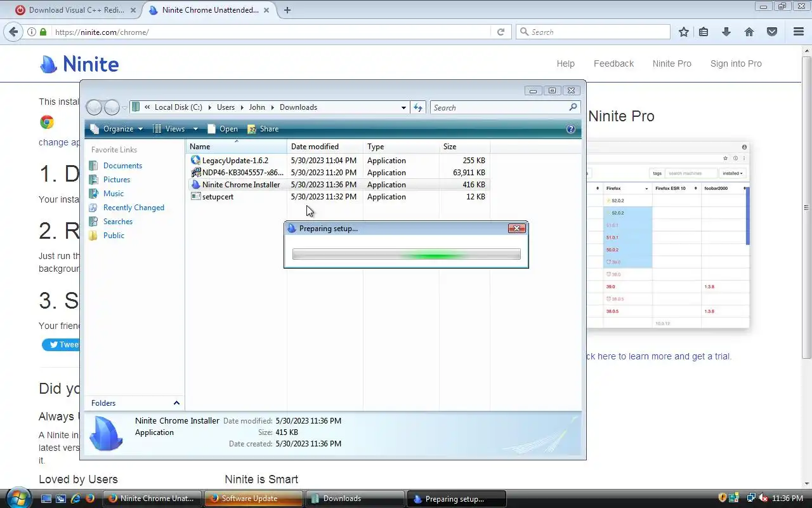This screenshot has height=508, width=812.
Task: Click the Explorer help question mark icon
Action: coord(571,129)
